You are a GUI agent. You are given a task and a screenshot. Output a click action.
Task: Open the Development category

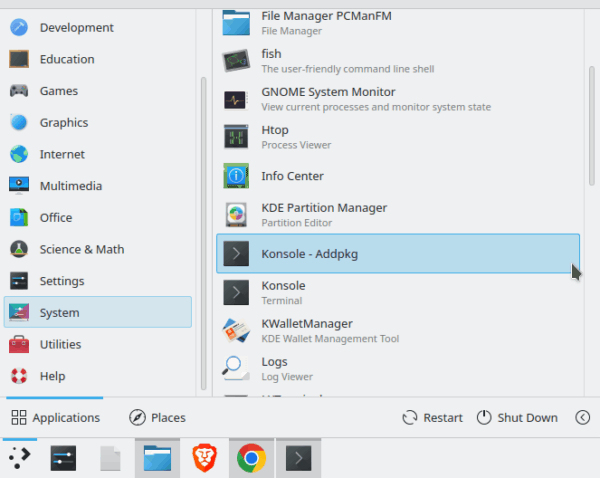click(x=98, y=28)
